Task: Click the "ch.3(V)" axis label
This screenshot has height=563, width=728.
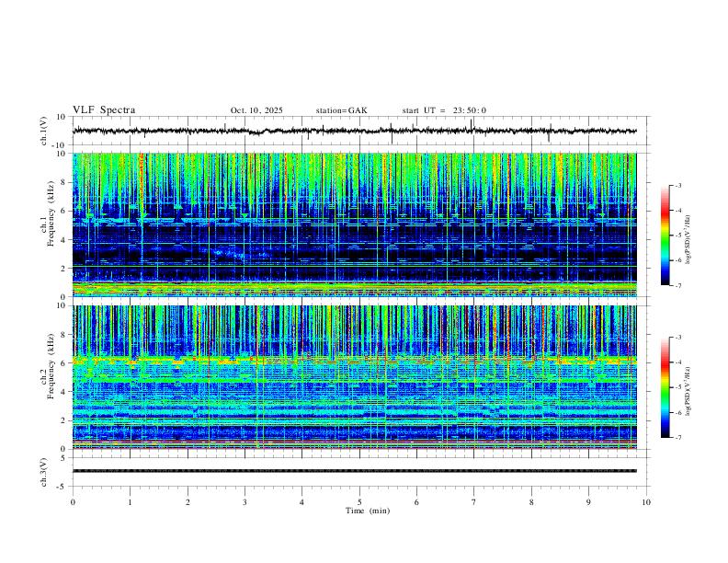Action: [44, 472]
